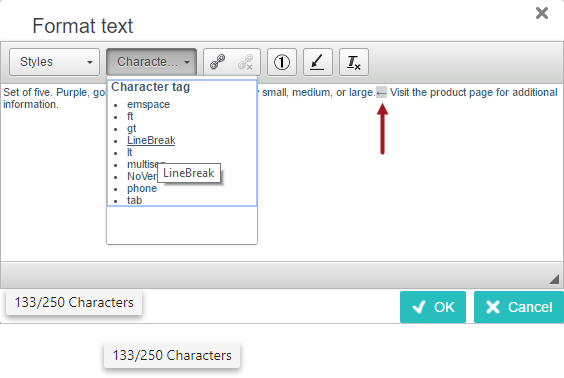
Task: Select gt character tag
Action: tap(131, 128)
